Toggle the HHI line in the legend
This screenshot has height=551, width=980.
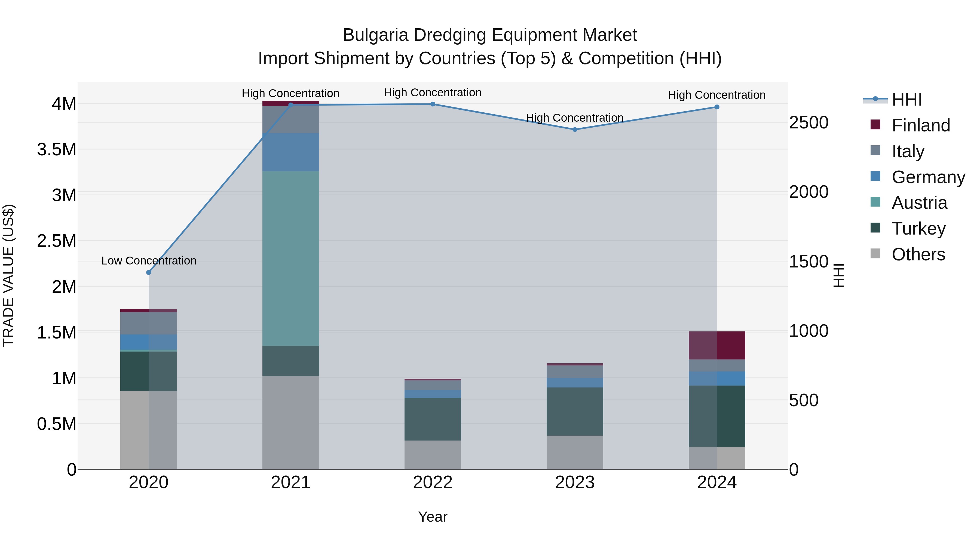tap(893, 100)
